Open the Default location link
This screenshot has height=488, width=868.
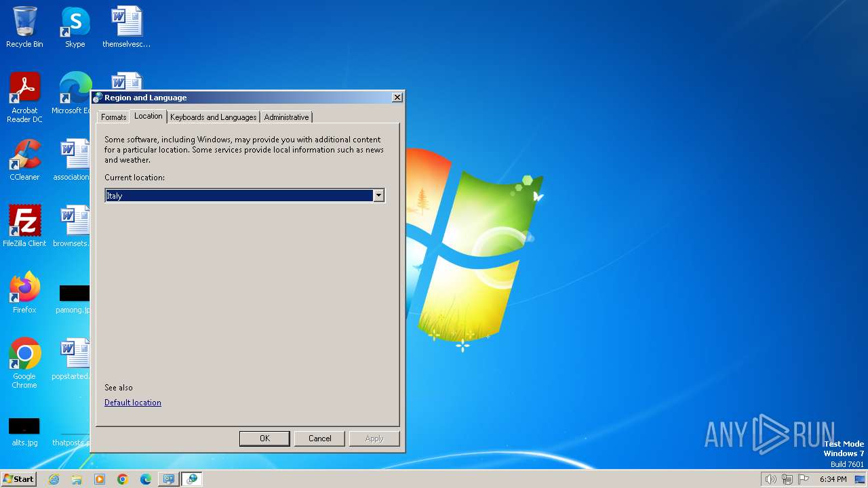pyautogui.click(x=133, y=403)
